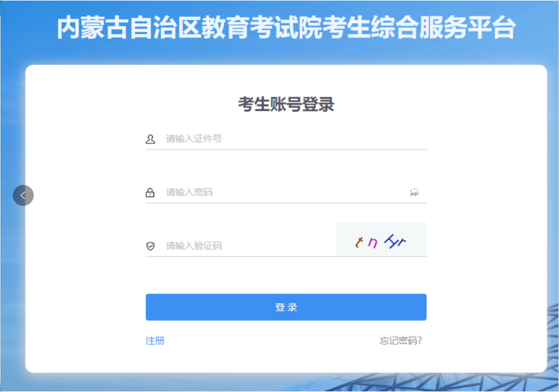Toggle password visibility with the eye icon
Screen dimensions: 559x392
pos(414,193)
